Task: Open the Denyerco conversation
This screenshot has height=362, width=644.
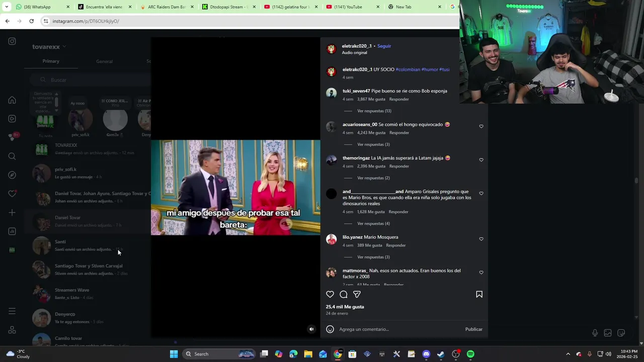Action: [88, 318]
